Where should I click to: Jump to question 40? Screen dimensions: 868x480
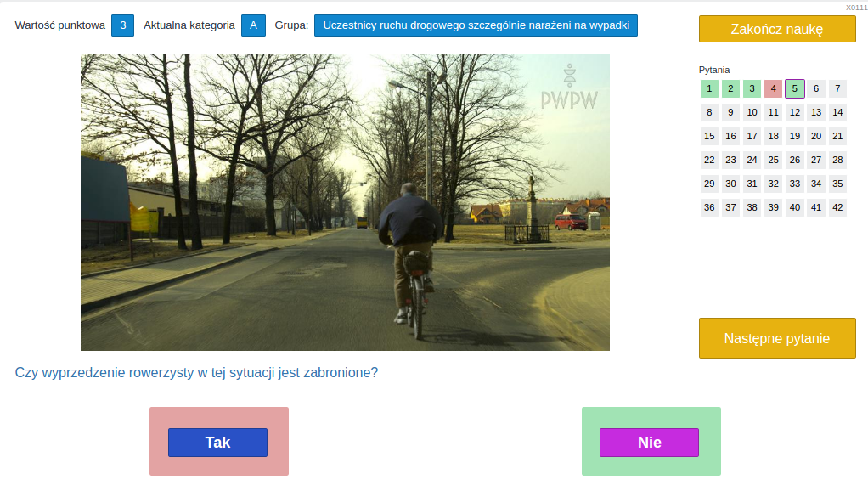pos(795,207)
